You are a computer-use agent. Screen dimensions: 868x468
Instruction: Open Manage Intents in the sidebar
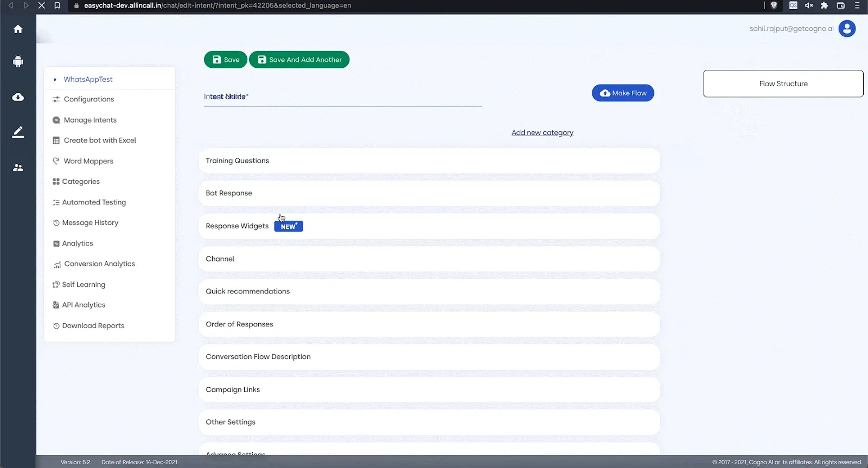90,120
